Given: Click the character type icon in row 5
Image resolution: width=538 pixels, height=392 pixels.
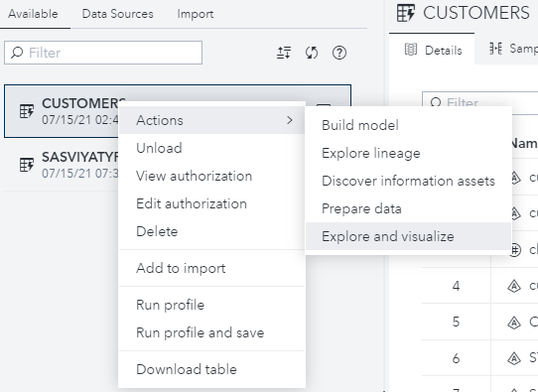Looking at the screenshot, I should [x=514, y=323].
